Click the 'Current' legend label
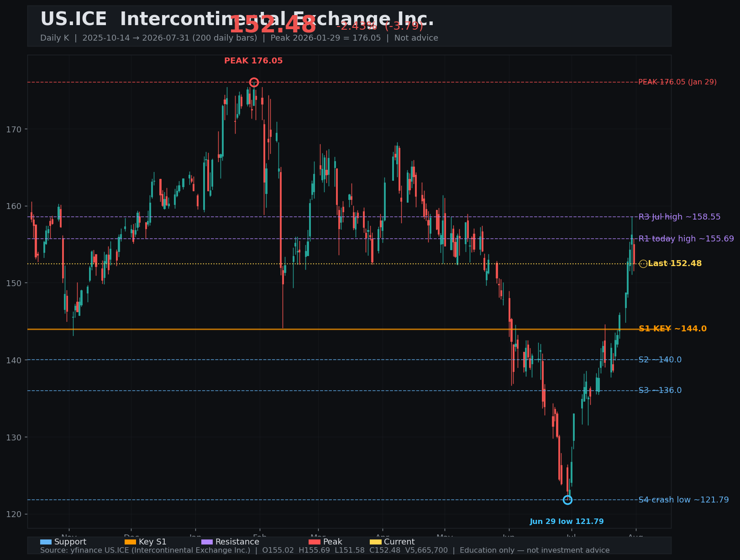Image resolution: width=740 pixels, height=560 pixels. pyautogui.click(x=399, y=542)
